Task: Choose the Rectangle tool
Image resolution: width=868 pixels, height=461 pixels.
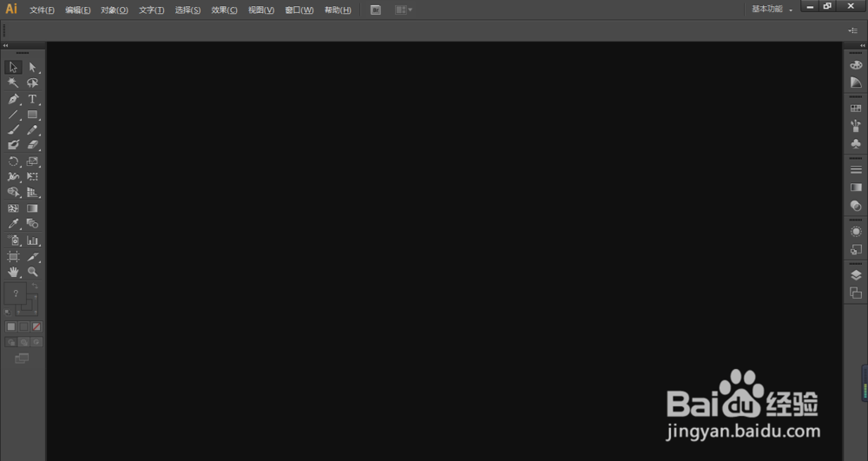Action: [33, 115]
